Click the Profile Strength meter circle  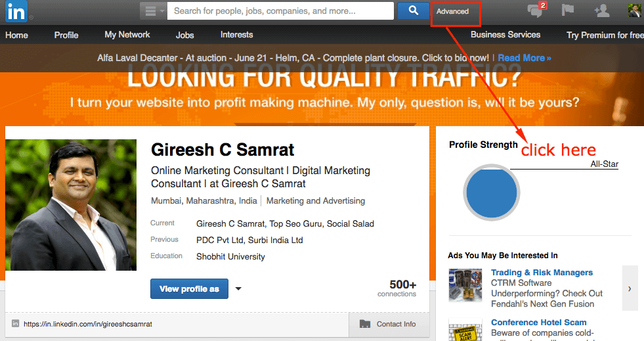coord(492,193)
